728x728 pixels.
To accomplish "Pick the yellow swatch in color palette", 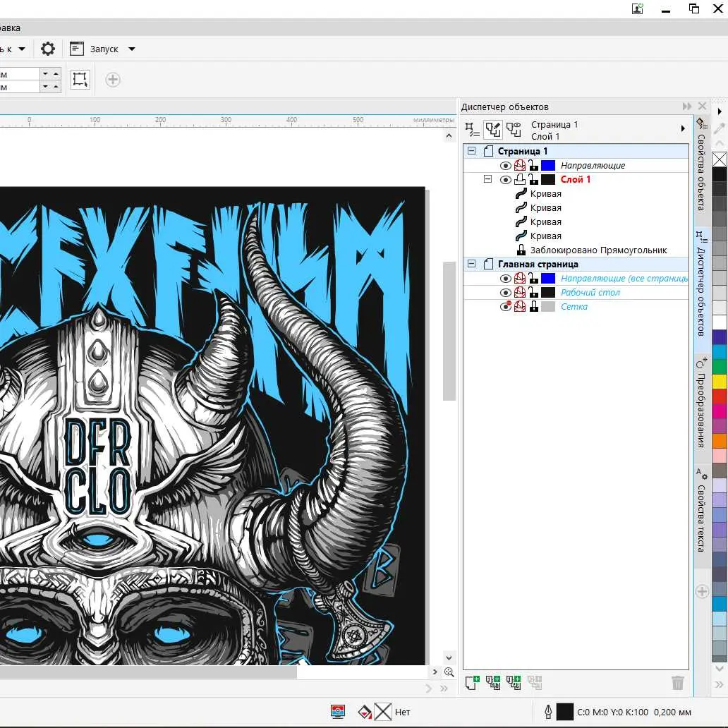I will [x=719, y=382].
